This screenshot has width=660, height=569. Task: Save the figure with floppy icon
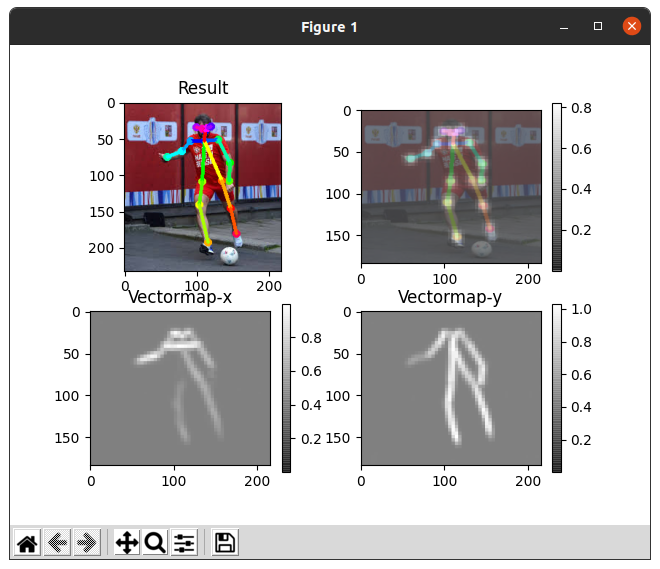pyautogui.click(x=225, y=542)
